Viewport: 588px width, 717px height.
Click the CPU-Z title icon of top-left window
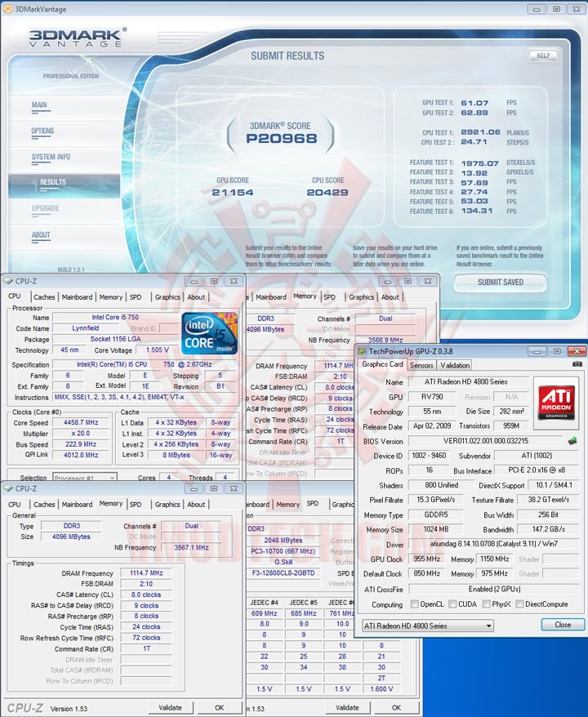point(8,281)
